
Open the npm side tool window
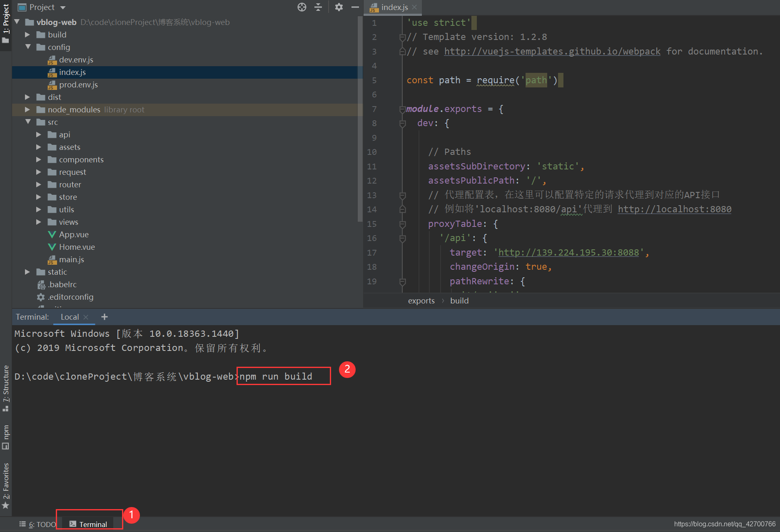tap(5, 437)
